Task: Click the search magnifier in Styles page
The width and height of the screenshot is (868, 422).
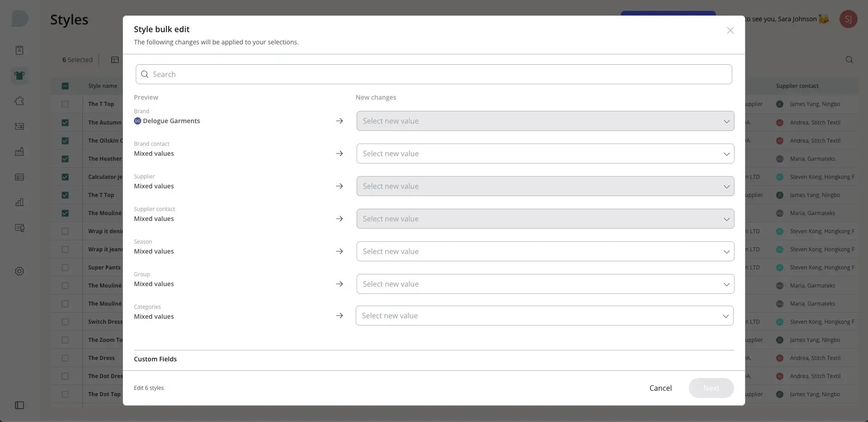Action: (849, 60)
